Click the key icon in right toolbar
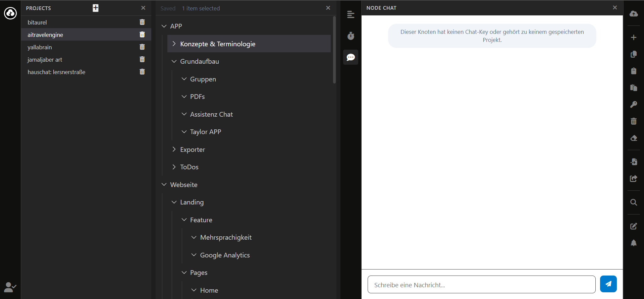This screenshot has width=644, height=299. 633,105
